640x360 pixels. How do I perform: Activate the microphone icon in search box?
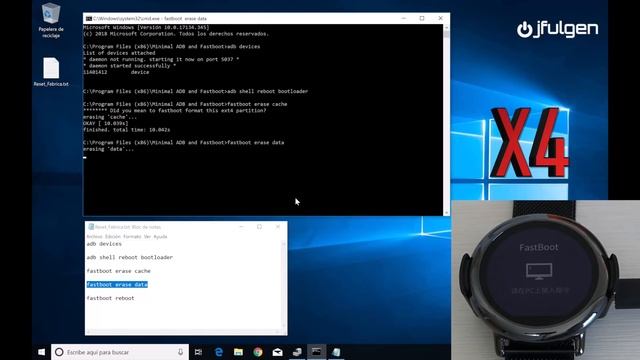(180, 352)
